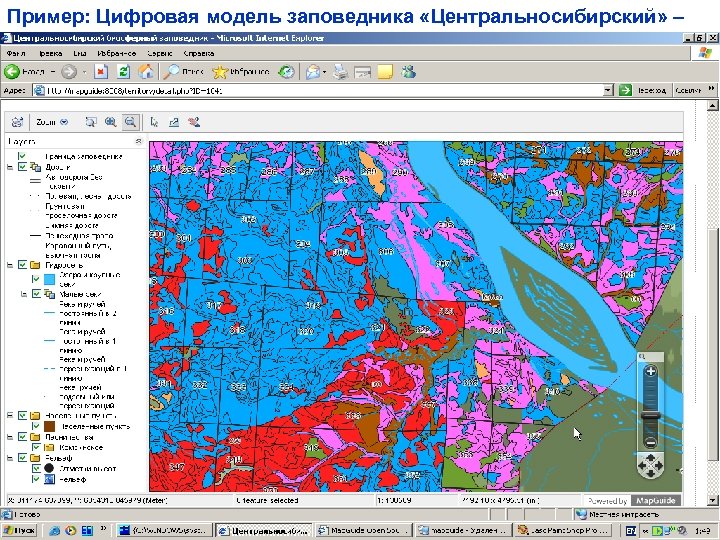The image size is (720, 540).
Task: Open the Вид menu
Action: (80, 53)
